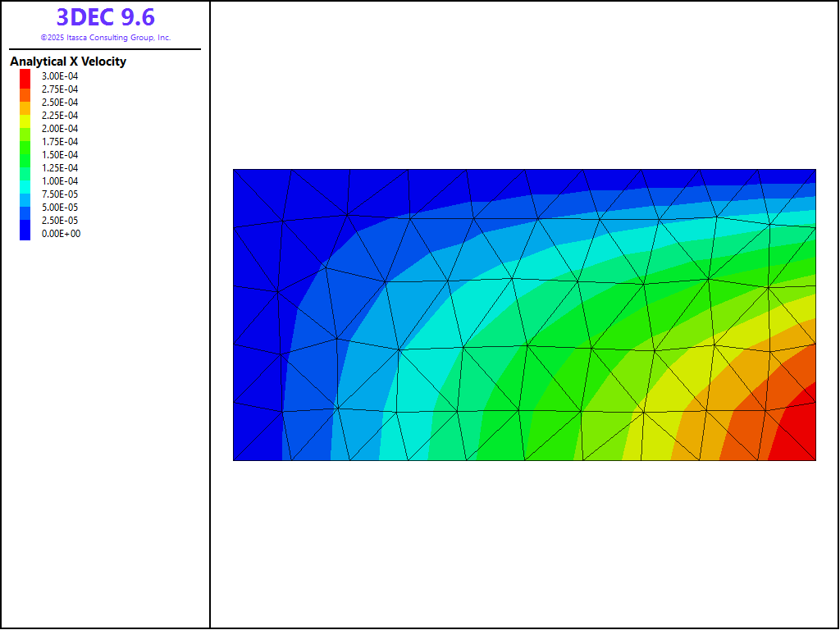Screen dimensions: 840x630
Task: Open the Itasca Consulting Group copyright link
Action: pyautogui.click(x=105, y=38)
